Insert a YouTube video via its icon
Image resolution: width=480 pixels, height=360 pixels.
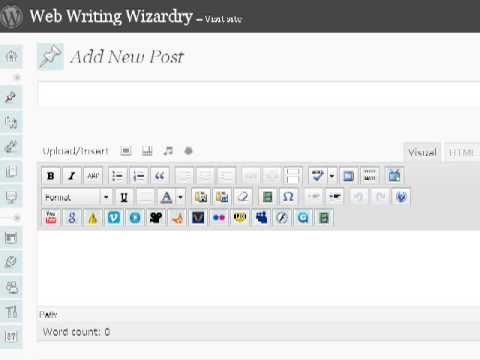[x=51, y=218]
